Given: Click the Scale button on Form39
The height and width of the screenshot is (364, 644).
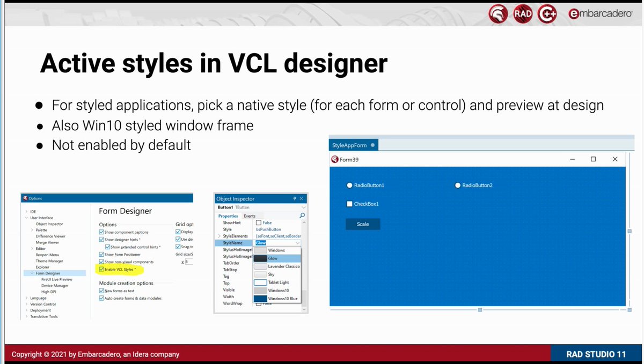Looking at the screenshot, I should (x=363, y=224).
